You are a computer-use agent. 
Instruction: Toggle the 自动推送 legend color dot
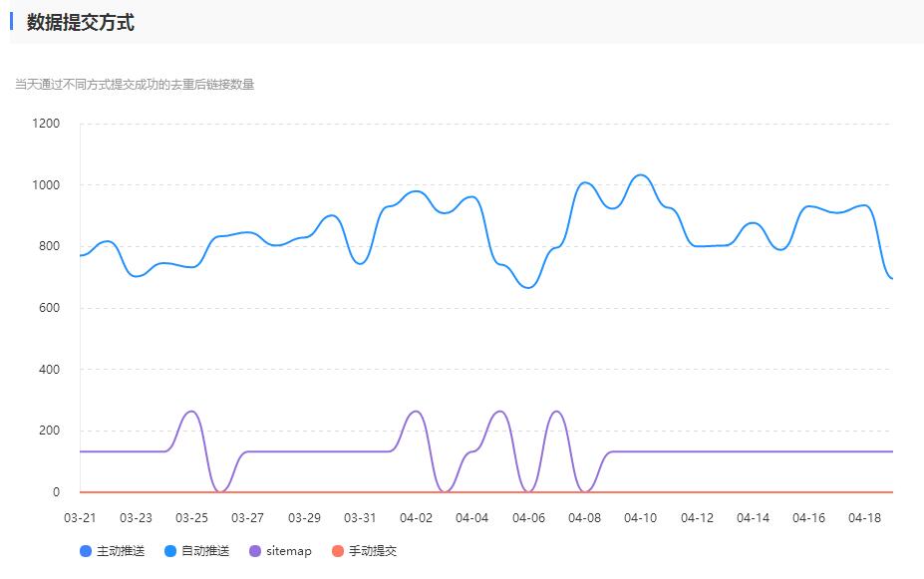click(x=170, y=551)
